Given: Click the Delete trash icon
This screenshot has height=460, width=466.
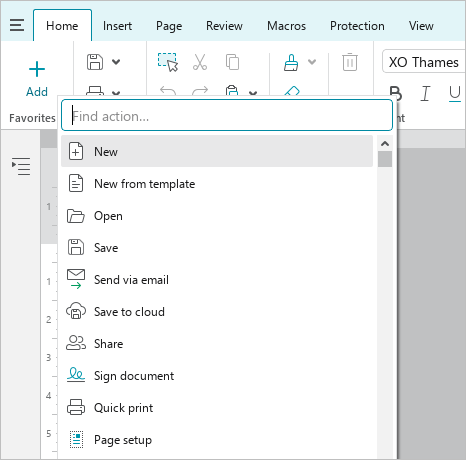Looking at the screenshot, I should click(350, 62).
